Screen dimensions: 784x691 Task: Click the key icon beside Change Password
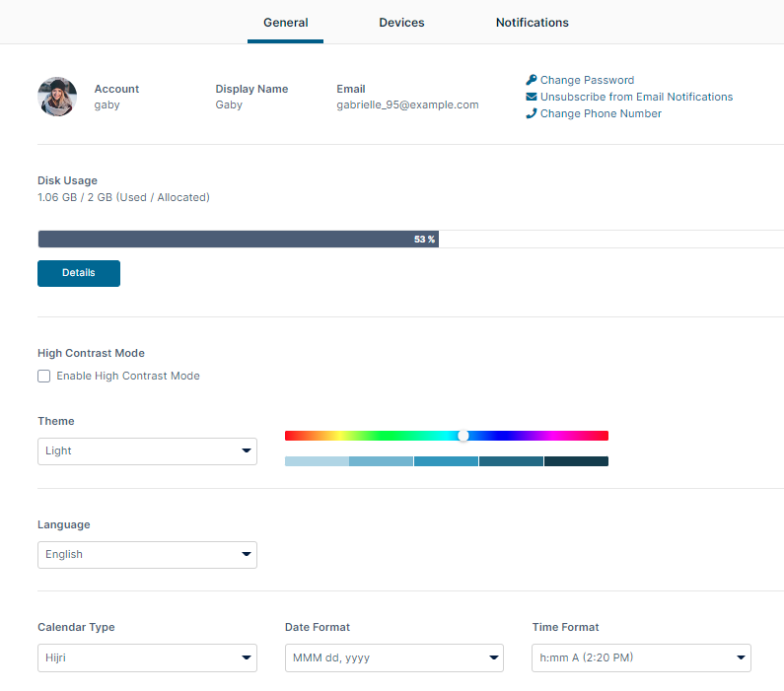(532, 80)
